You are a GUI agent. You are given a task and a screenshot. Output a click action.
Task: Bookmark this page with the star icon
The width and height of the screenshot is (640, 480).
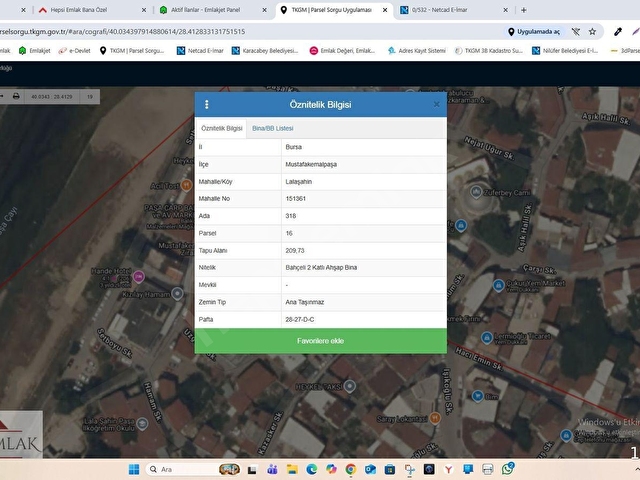pos(592,31)
